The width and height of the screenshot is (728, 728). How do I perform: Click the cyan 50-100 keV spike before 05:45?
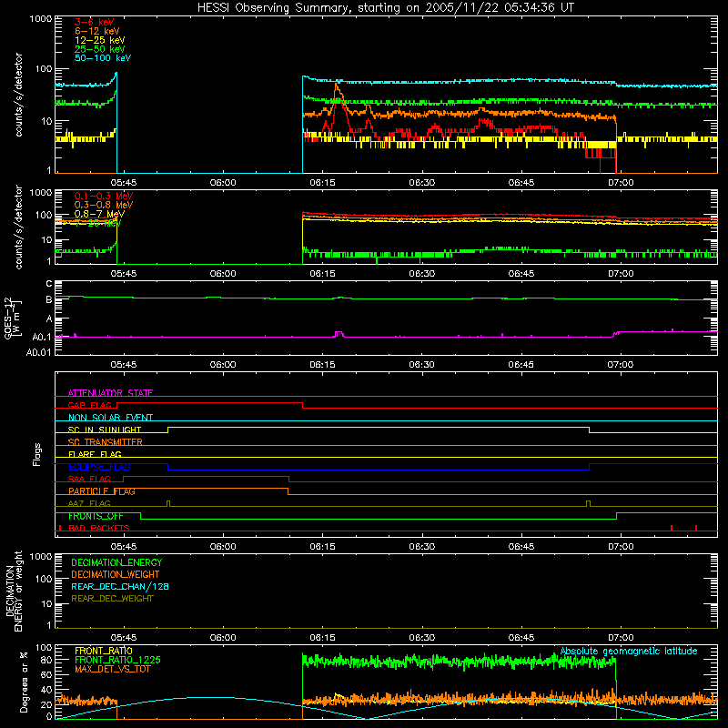click(x=116, y=75)
